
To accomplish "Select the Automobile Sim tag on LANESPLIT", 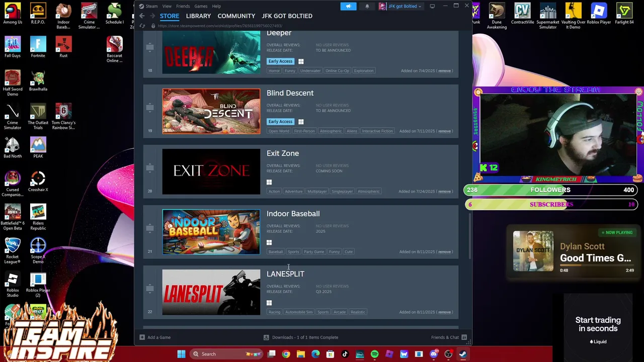I will (299, 312).
